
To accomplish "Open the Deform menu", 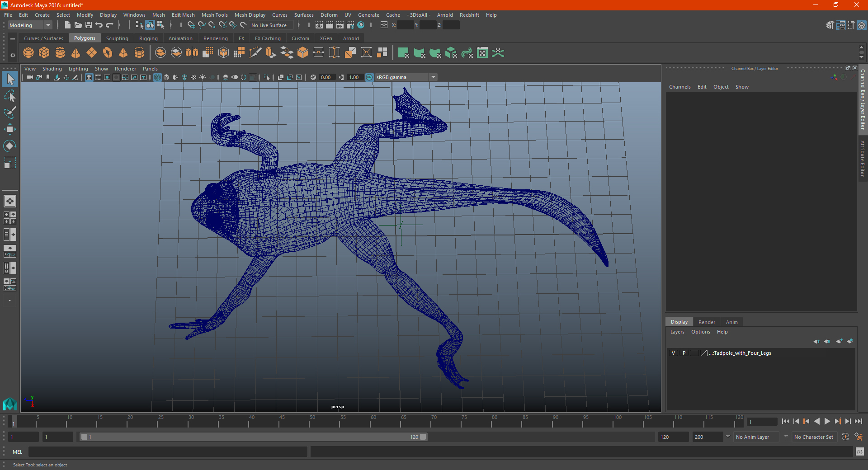I will pos(329,15).
